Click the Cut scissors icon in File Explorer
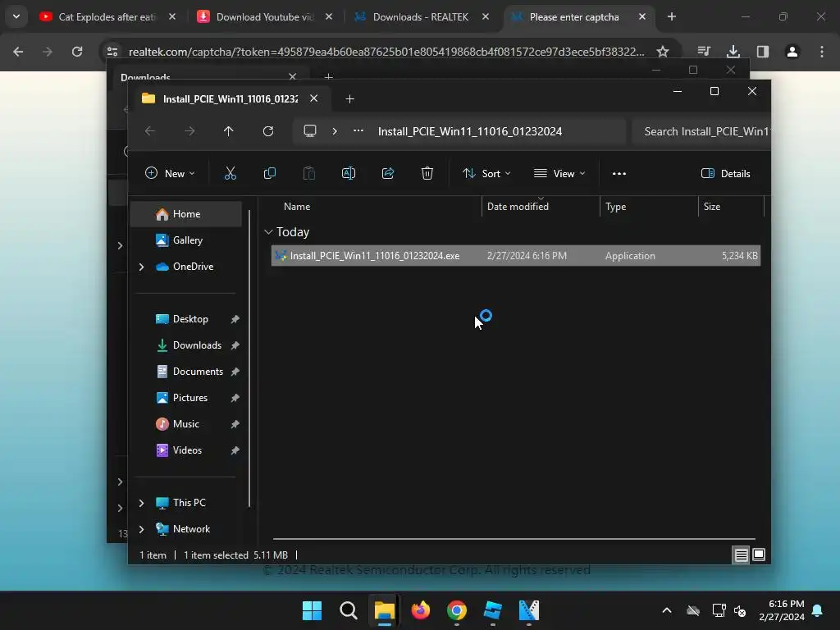The width and height of the screenshot is (840, 630). [230, 174]
